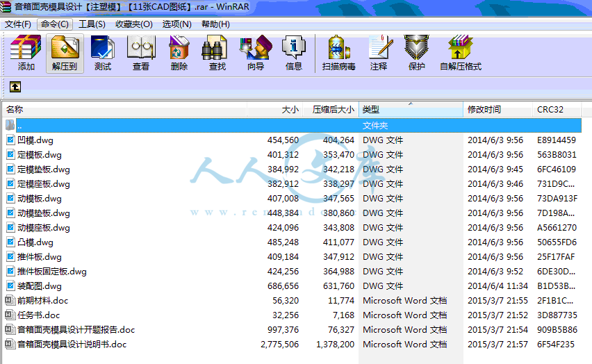This screenshot has width=592, height=364.
Task: Click the compressed size 631,760
Action: [338, 286]
